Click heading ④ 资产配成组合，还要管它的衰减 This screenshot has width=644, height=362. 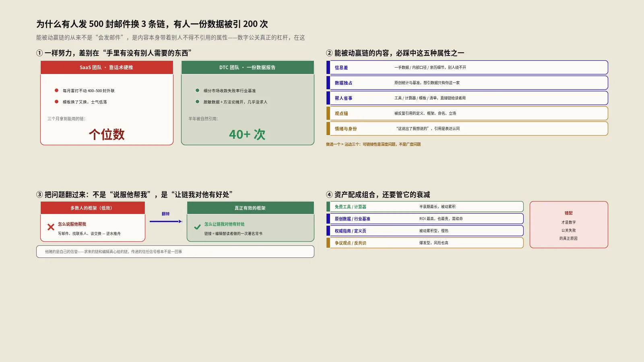point(378,195)
